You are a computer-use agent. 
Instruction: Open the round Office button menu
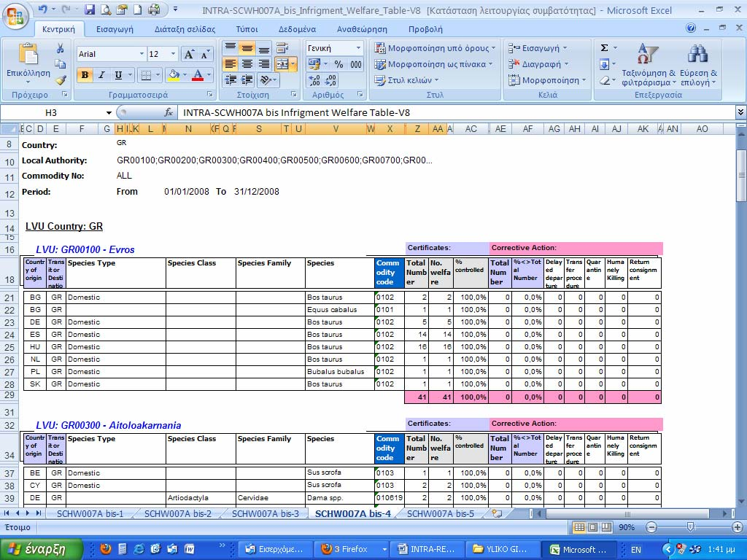tap(15, 15)
